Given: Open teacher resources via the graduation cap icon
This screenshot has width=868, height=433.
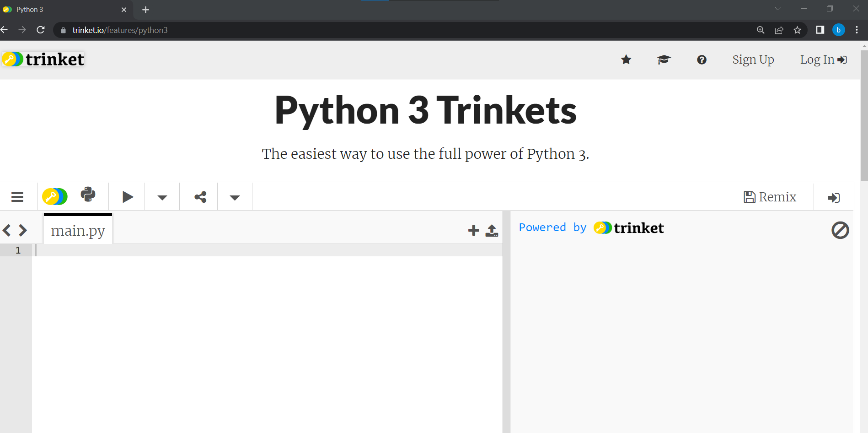Looking at the screenshot, I should [x=664, y=60].
